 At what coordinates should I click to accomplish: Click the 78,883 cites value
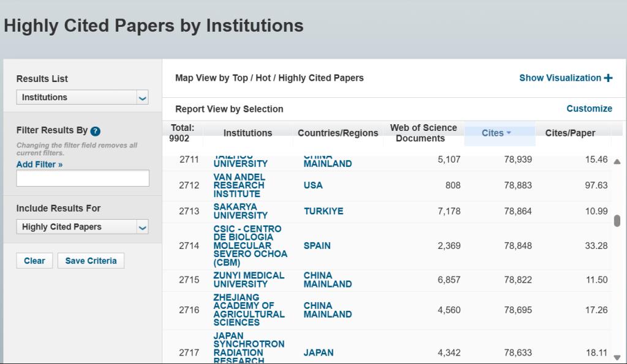pyautogui.click(x=518, y=185)
